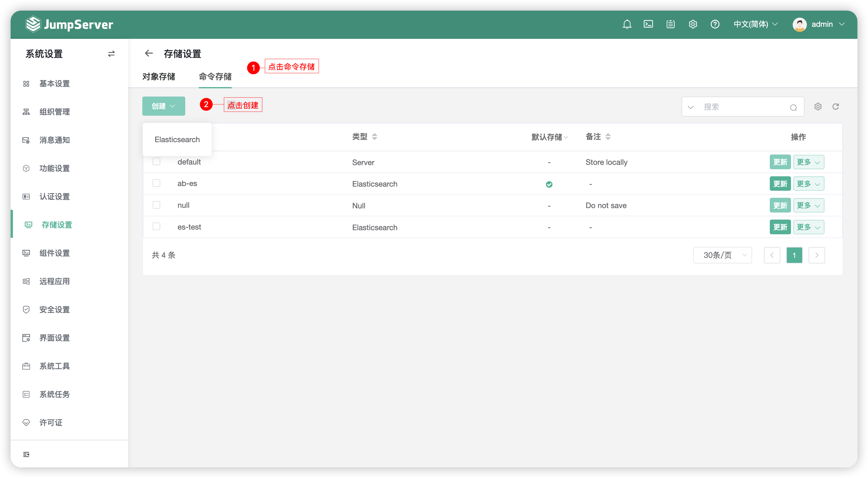Expand 更多 for the default row
868x478 pixels.
pyautogui.click(x=808, y=162)
